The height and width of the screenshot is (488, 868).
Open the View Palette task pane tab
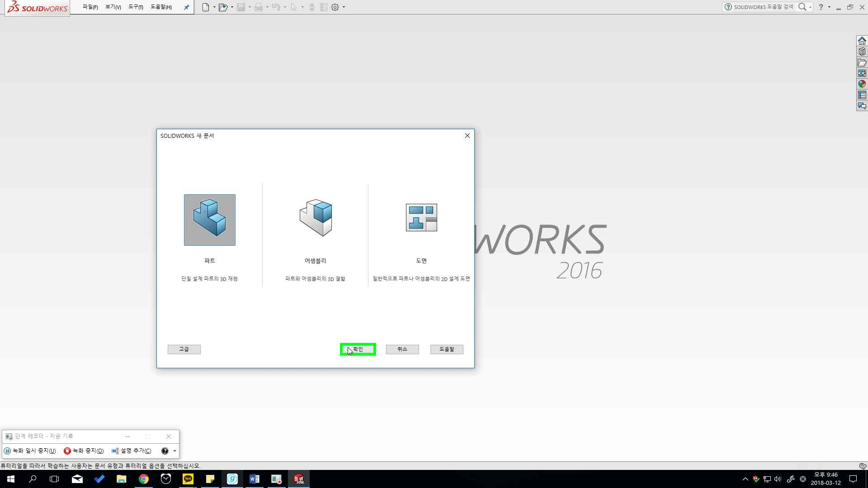click(862, 73)
